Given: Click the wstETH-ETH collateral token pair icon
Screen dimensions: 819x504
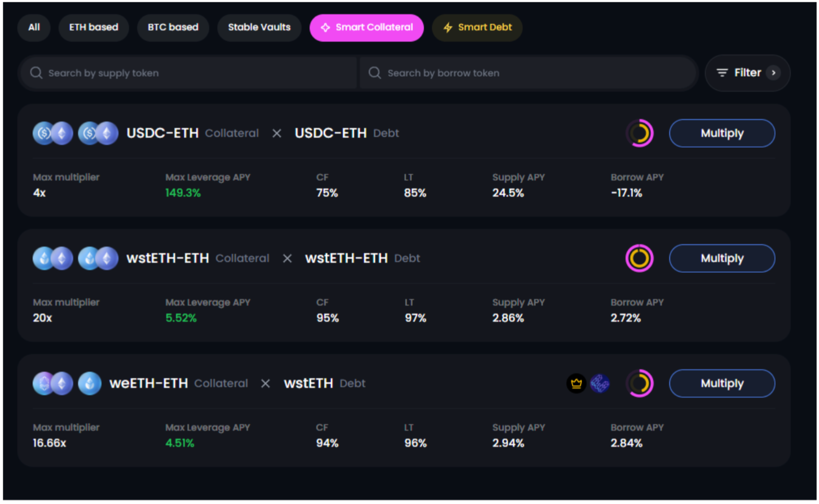Looking at the screenshot, I should (52, 258).
